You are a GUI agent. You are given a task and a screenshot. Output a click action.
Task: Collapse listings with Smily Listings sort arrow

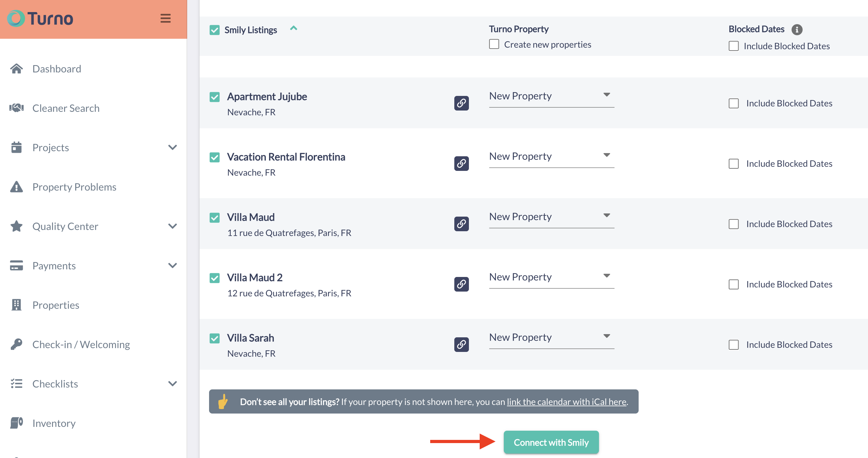point(293,29)
